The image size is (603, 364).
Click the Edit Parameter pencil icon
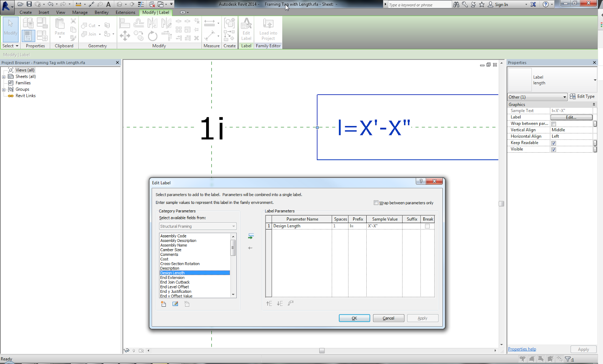(x=175, y=304)
